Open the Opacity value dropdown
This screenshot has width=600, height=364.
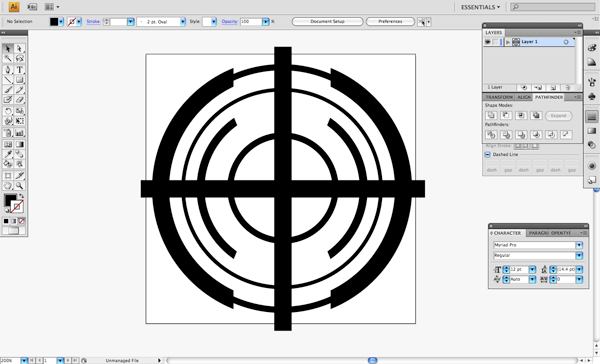pyautogui.click(x=265, y=22)
